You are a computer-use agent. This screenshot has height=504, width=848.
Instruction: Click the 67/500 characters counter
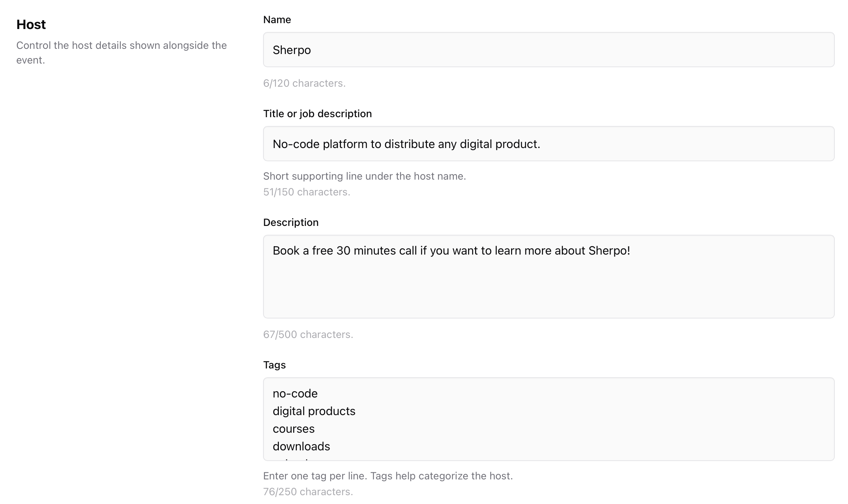pos(308,334)
